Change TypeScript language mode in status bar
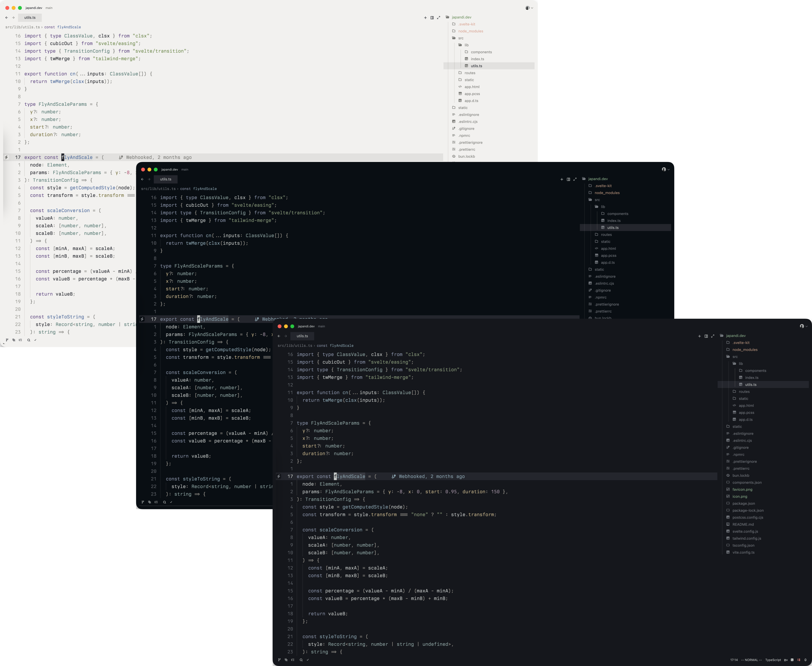This screenshot has width=812, height=666. pos(773,660)
